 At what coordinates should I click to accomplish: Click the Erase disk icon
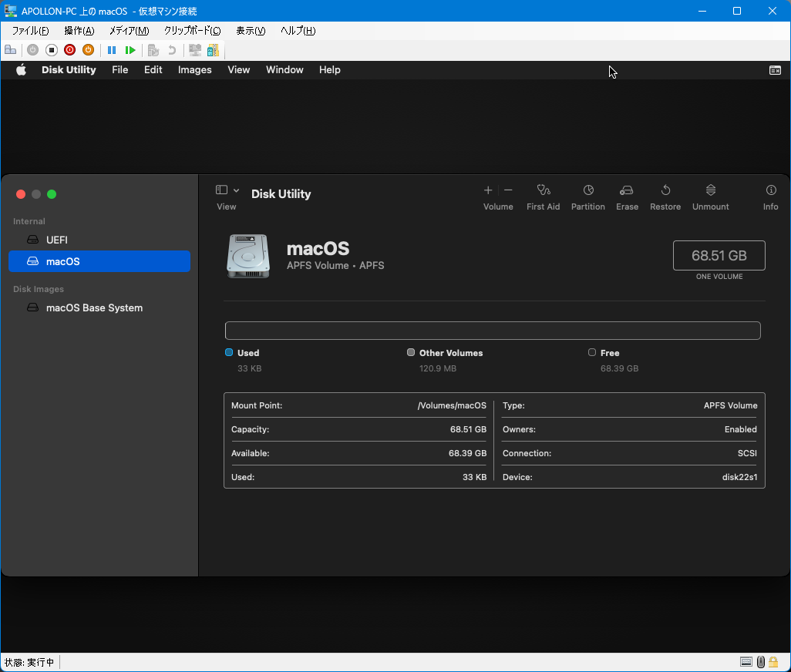[x=627, y=190]
